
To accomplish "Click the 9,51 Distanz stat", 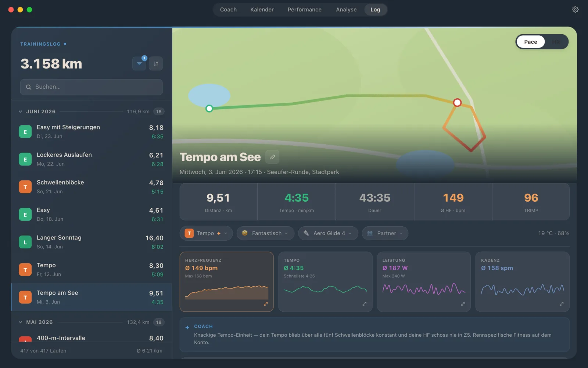I will click(218, 202).
